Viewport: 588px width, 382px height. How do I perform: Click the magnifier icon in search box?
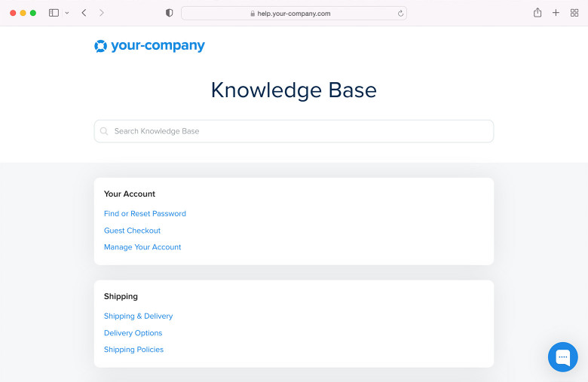coord(104,131)
